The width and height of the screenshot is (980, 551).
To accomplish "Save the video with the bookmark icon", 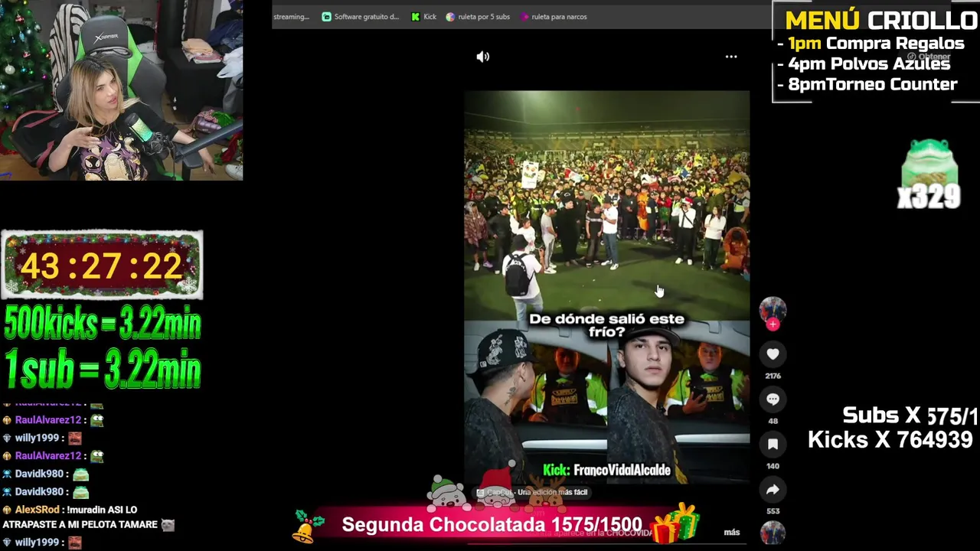I will [773, 444].
